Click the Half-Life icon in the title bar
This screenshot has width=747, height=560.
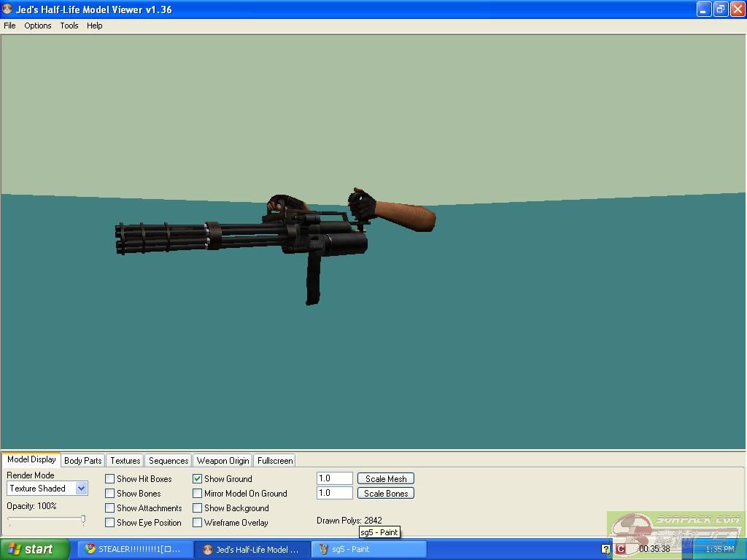(x=8, y=9)
